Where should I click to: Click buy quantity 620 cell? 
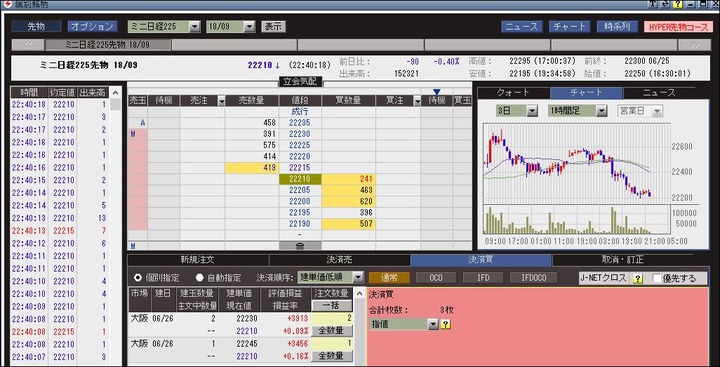click(x=349, y=201)
